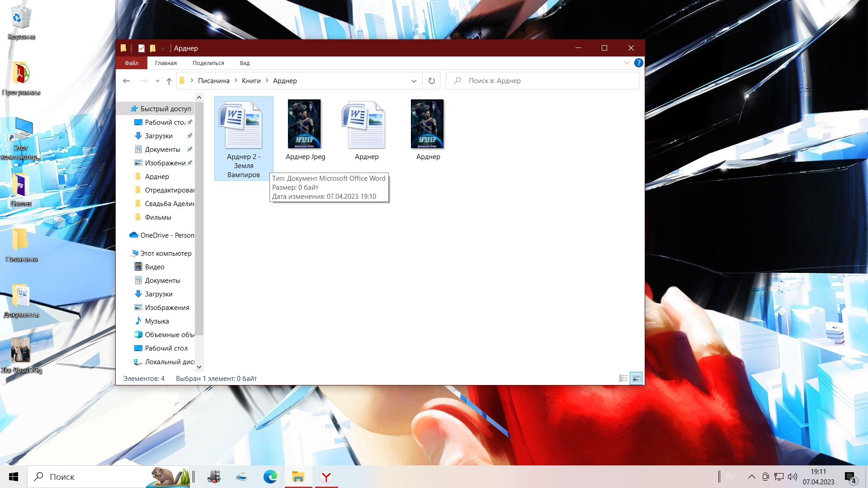
Task: Click the taskbar volume speaker icon
Action: click(792, 477)
